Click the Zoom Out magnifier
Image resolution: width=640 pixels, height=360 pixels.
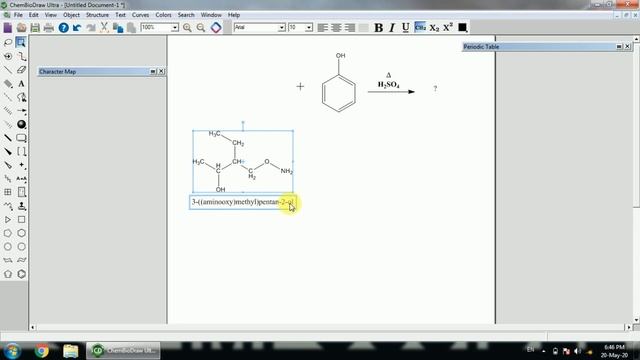201,27
